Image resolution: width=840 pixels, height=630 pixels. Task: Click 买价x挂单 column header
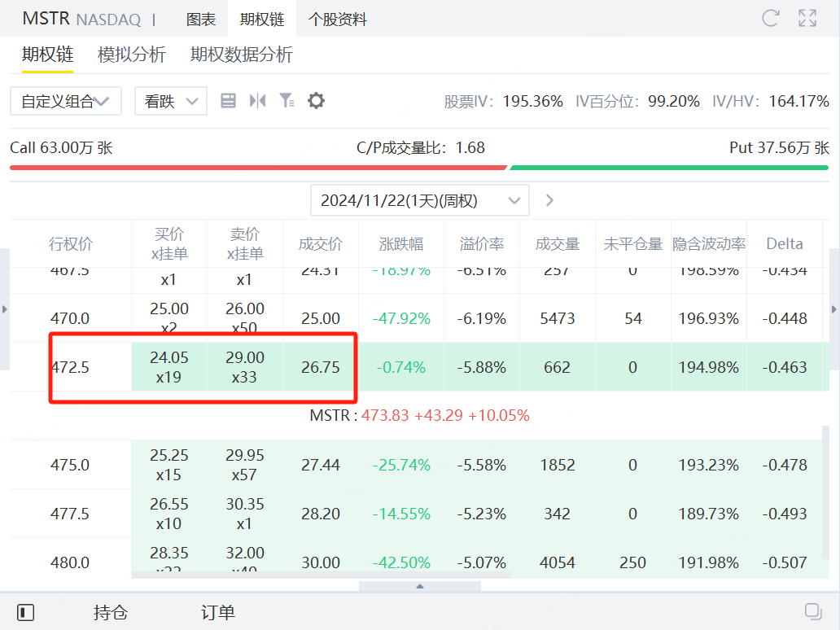click(x=169, y=243)
